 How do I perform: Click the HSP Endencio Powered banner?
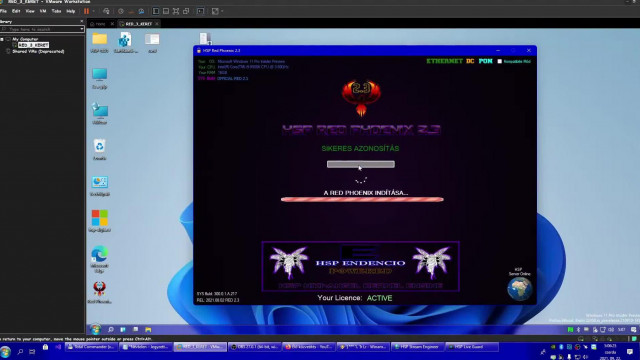coord(361,266)
